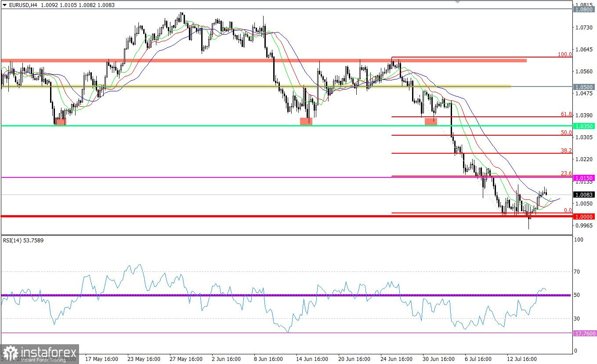Select the pink 17.7600 RSI level tag
Image resolution: width=597 pixels, height=364 pixels.
click(585, 333)
